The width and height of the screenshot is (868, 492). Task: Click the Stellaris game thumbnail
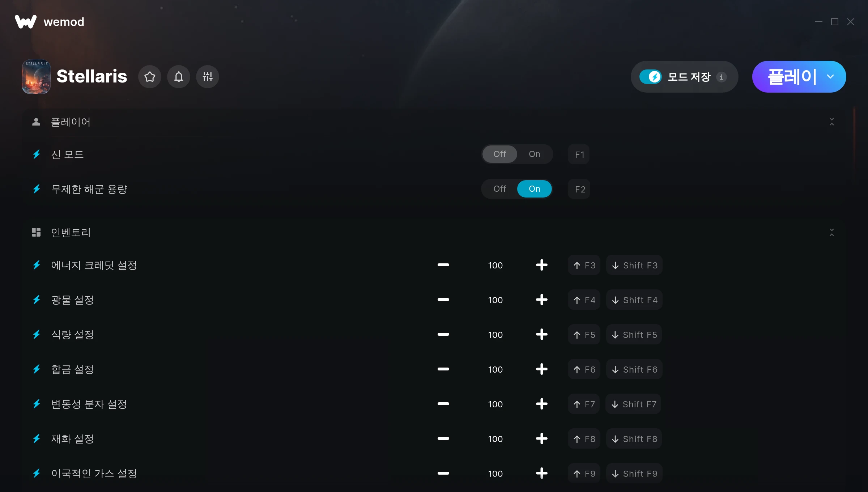point(36,77)
